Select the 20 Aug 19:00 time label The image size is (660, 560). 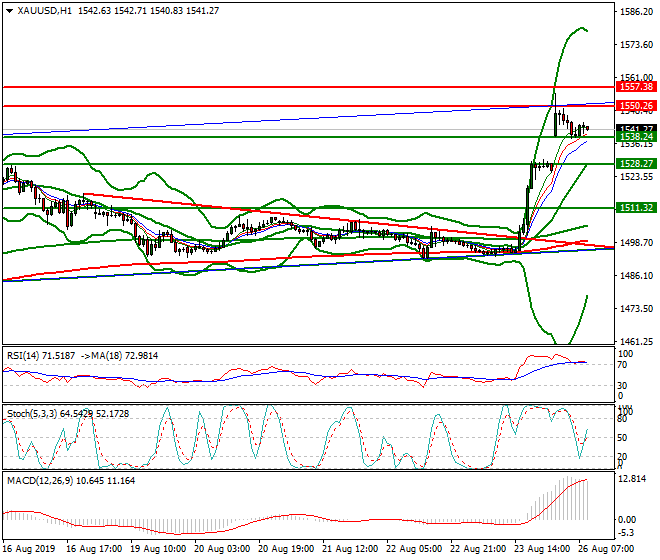(286, 549)
